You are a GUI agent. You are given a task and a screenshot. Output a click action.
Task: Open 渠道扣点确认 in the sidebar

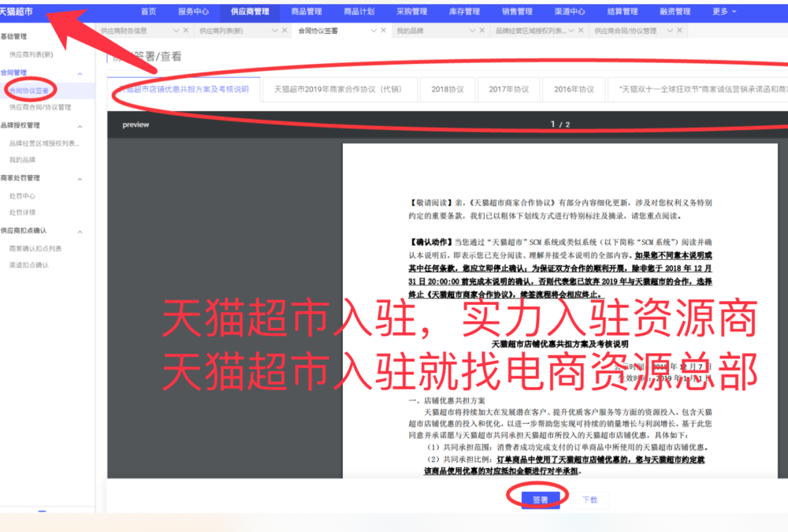click(29, 265)
